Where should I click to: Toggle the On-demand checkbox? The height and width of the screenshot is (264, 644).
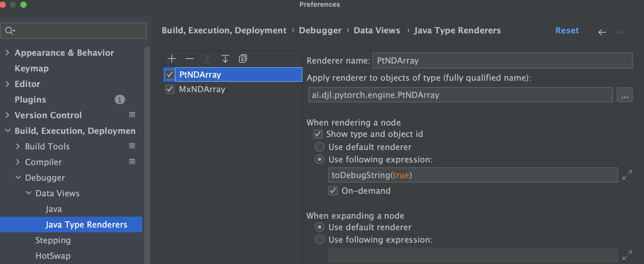(333, 191)
